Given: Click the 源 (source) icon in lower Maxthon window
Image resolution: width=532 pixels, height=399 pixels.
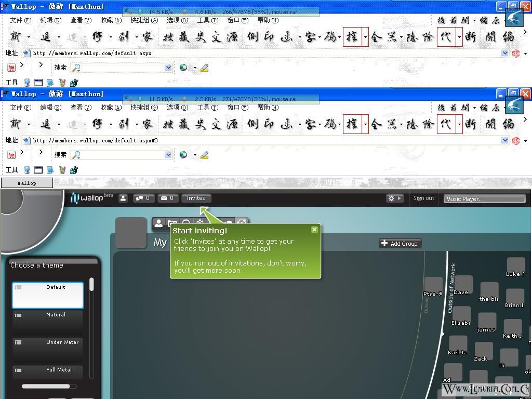Looking at the screenshot, I should coord(232,124).
